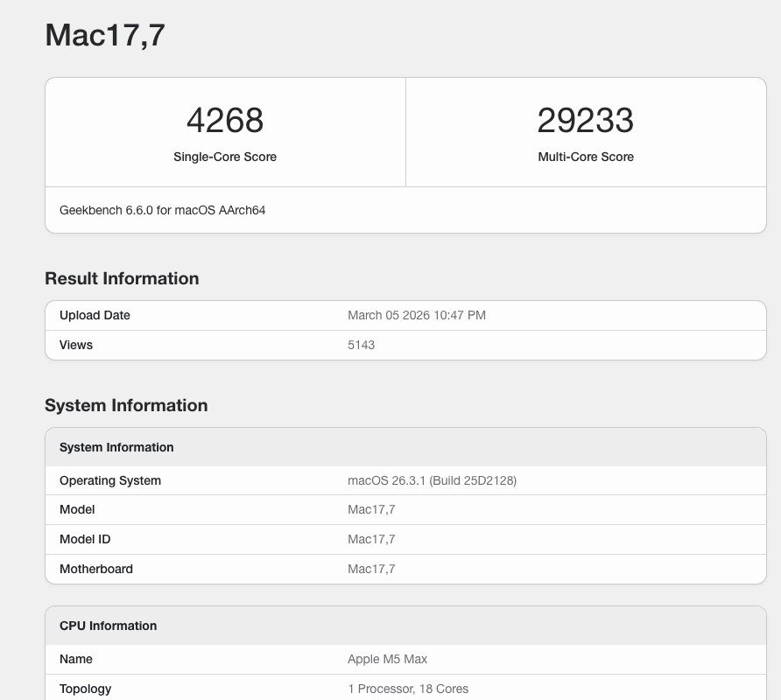Select the Single-Core Score value 4268
The width and height of the screenshot is (781, 700).
tap(225, 121)
